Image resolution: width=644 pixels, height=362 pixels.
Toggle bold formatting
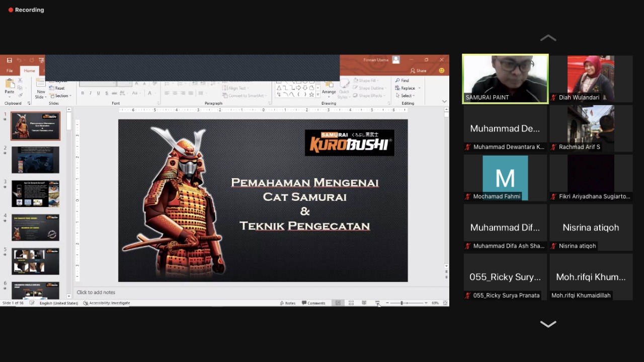click(83, 93)
